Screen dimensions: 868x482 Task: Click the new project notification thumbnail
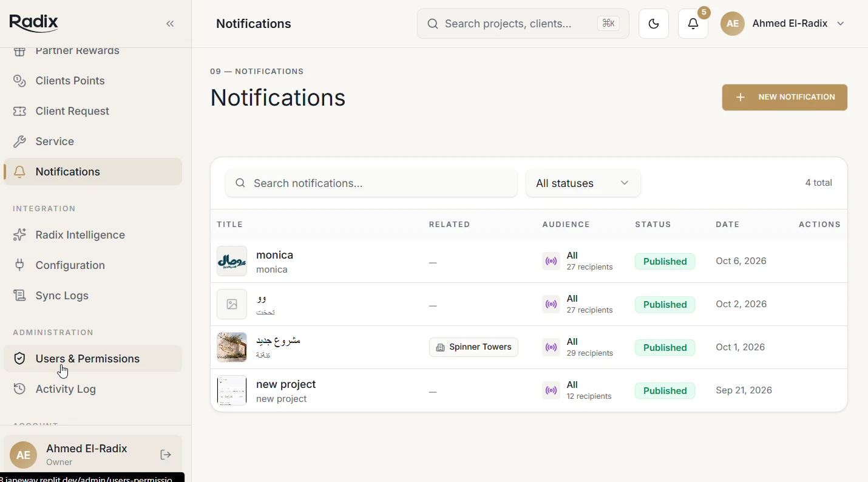(232, 390)
